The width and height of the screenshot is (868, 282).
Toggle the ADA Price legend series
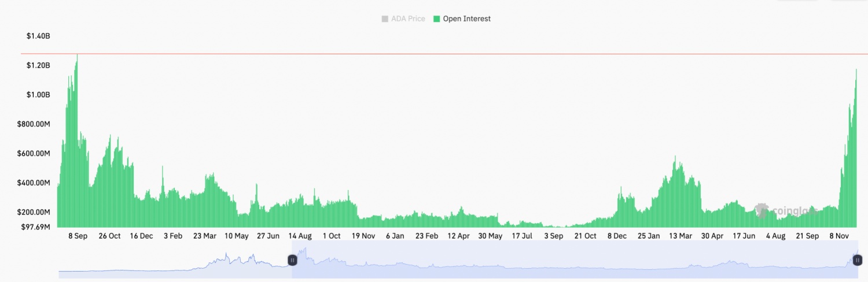(403, 19)
